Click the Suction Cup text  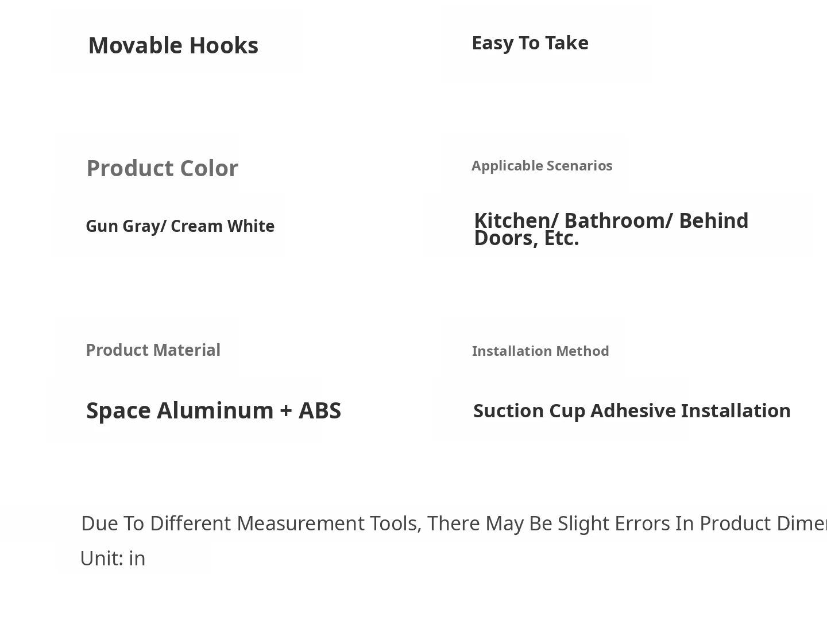click(x=529, y=411)
